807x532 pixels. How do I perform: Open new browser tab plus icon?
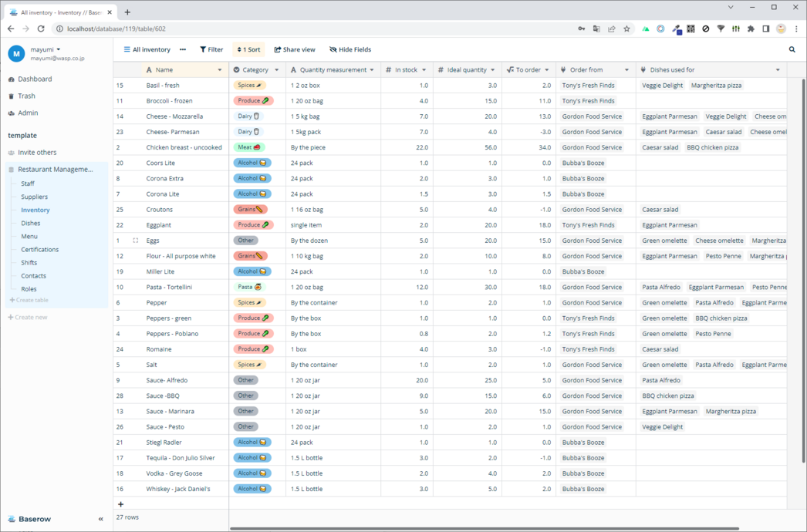coord(127,12)
